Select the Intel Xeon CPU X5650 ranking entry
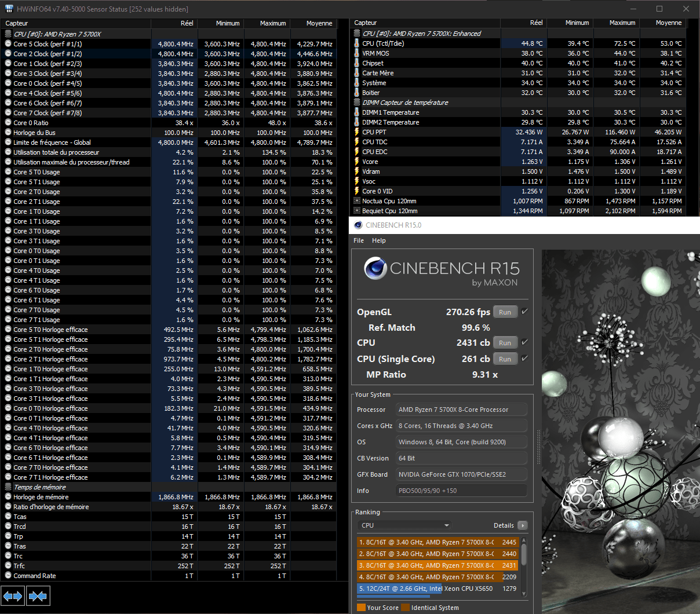This screenshot has width=700, height=614. coord(437,589)
